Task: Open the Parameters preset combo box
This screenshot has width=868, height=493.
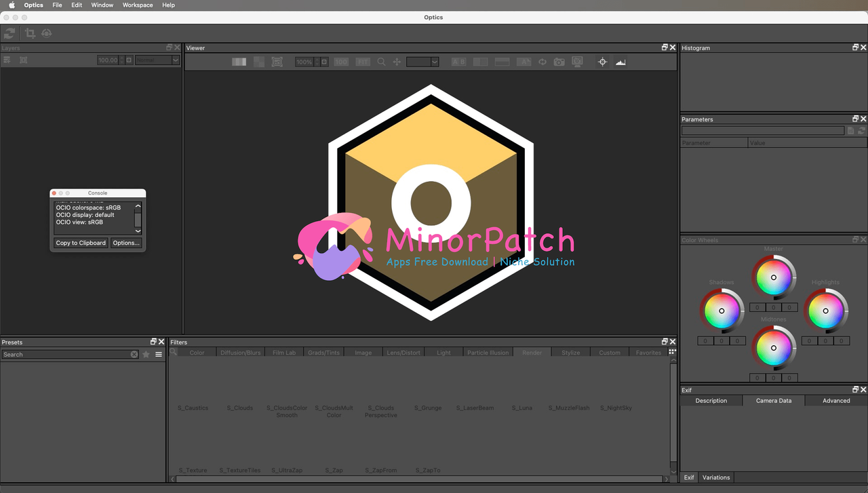Action: click(x=763, y=131)
